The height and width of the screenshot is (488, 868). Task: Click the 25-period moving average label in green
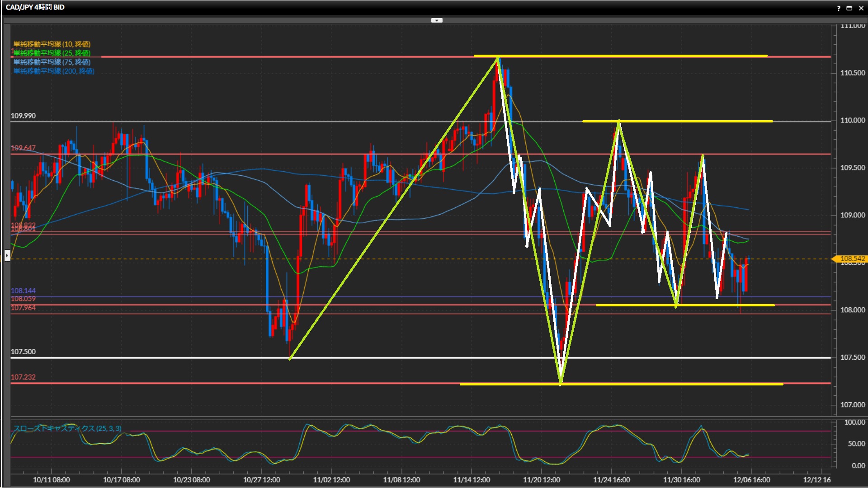pyautogui.click(x=52, y=53)
